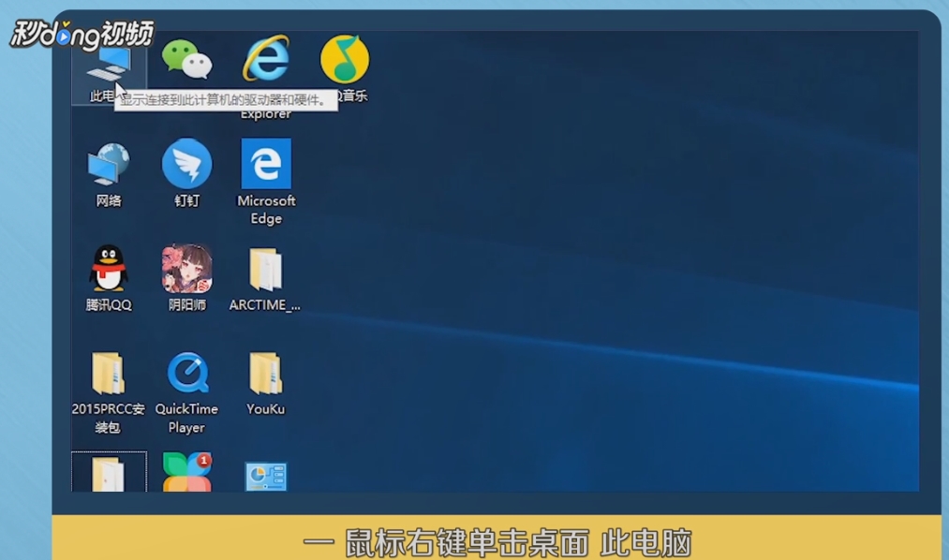
Task: Launch the DingTalk (钉钉) icon
Action: tap(187, 163)
